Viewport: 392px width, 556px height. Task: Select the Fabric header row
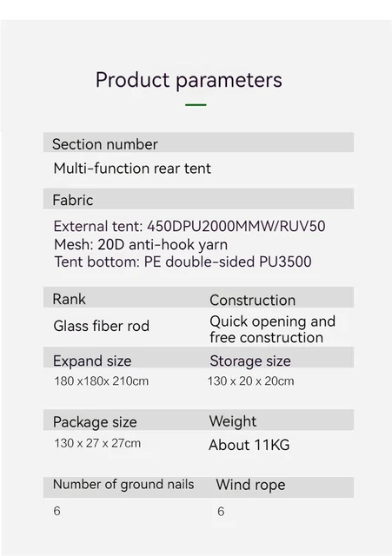(198, 199)
